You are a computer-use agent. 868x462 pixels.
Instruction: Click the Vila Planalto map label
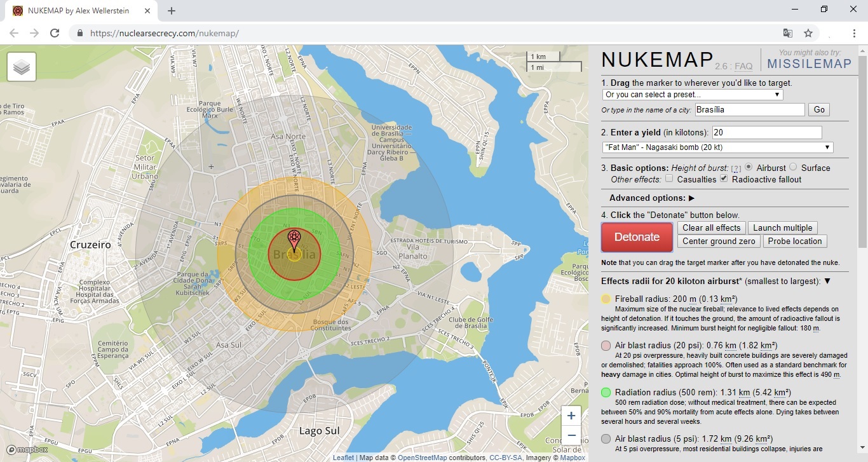412,252
